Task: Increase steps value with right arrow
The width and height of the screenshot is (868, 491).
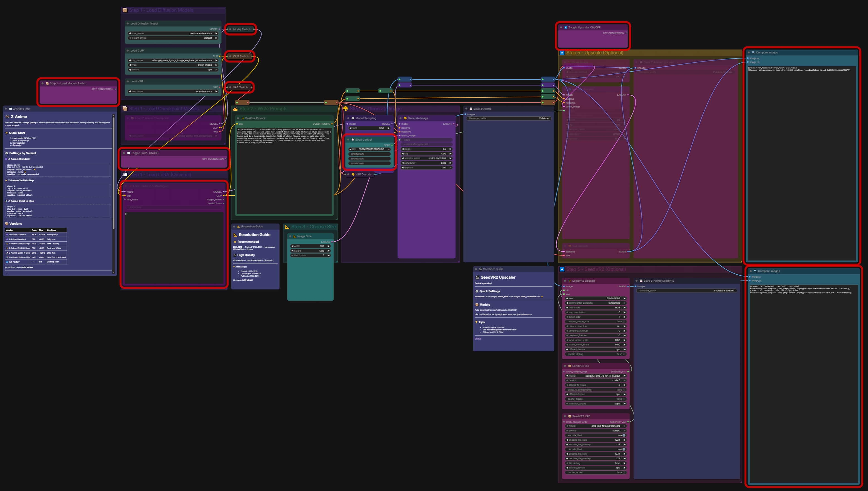Action: coord(450,149)
